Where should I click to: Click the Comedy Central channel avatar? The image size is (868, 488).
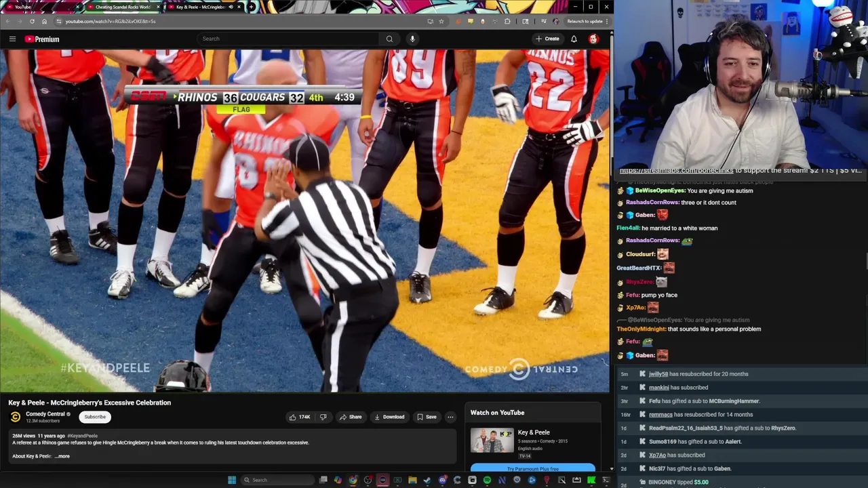[x=16, y=417]
